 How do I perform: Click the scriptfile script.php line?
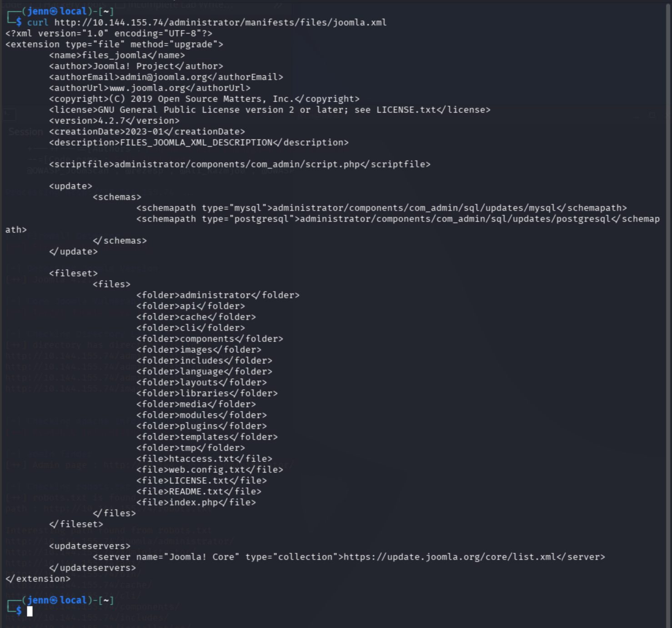[240, 164]
